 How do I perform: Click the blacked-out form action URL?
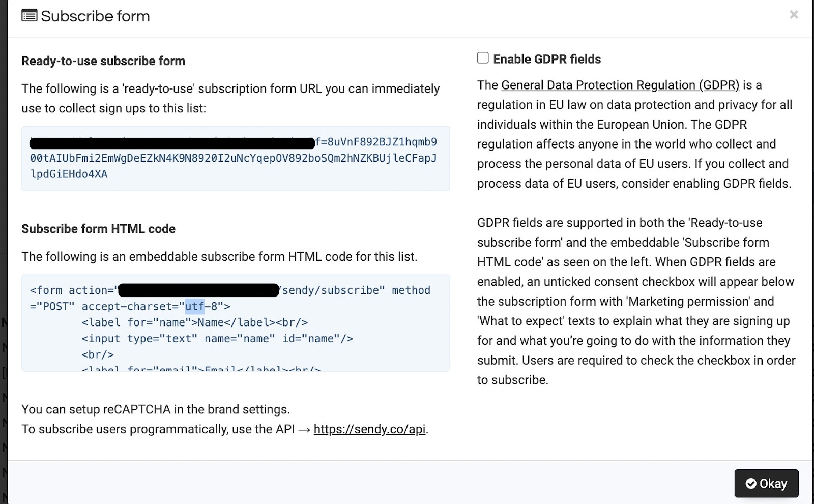coord(198,290)
